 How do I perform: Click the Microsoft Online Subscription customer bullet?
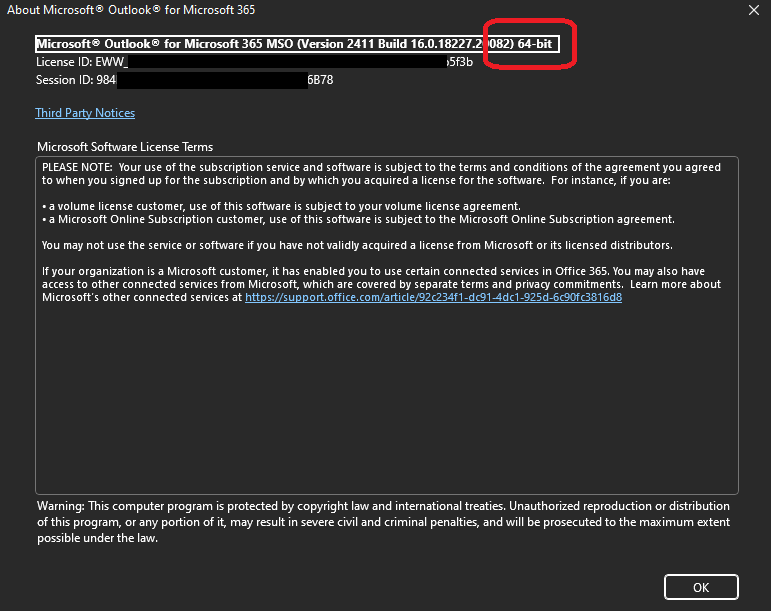(x=358, y=219)
